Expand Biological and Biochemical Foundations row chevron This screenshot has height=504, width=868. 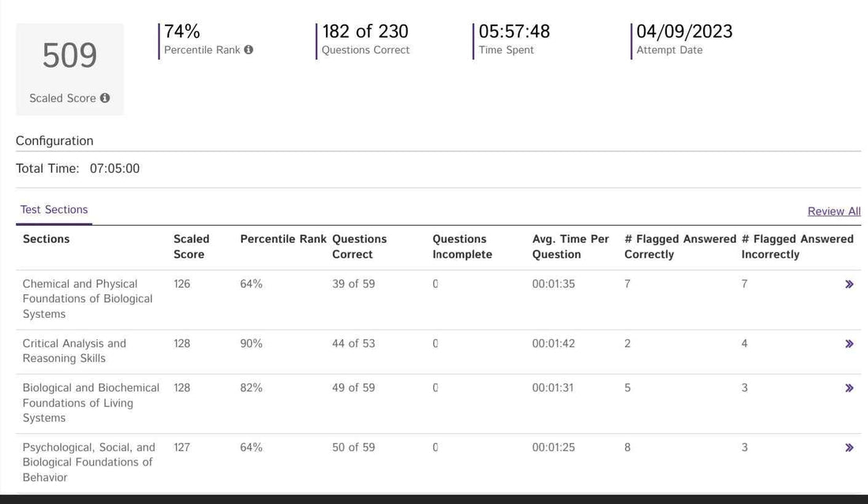[x=849, y=388]
